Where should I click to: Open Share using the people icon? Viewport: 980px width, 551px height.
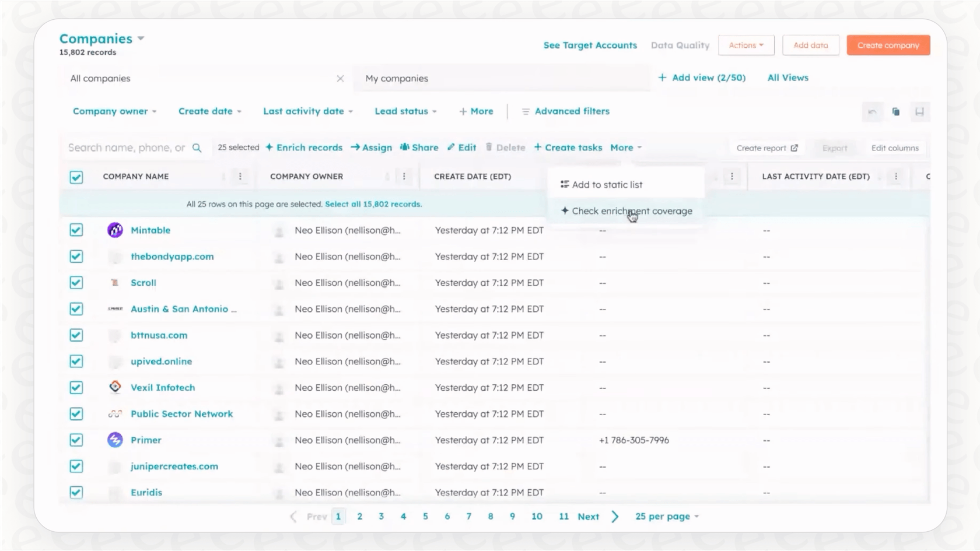[405, 147]
